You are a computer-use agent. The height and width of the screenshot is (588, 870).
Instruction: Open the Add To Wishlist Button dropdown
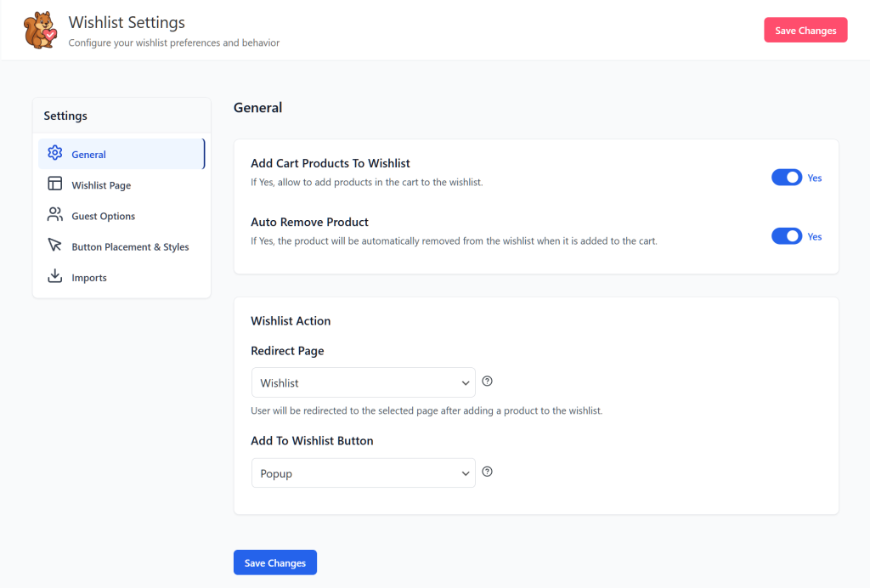point(363,472)
